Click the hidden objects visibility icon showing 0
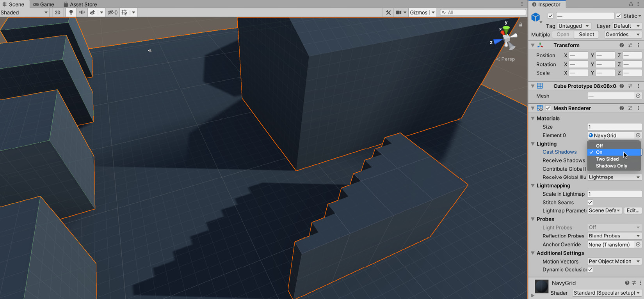644x299 pixels. [x=113, y=12]
